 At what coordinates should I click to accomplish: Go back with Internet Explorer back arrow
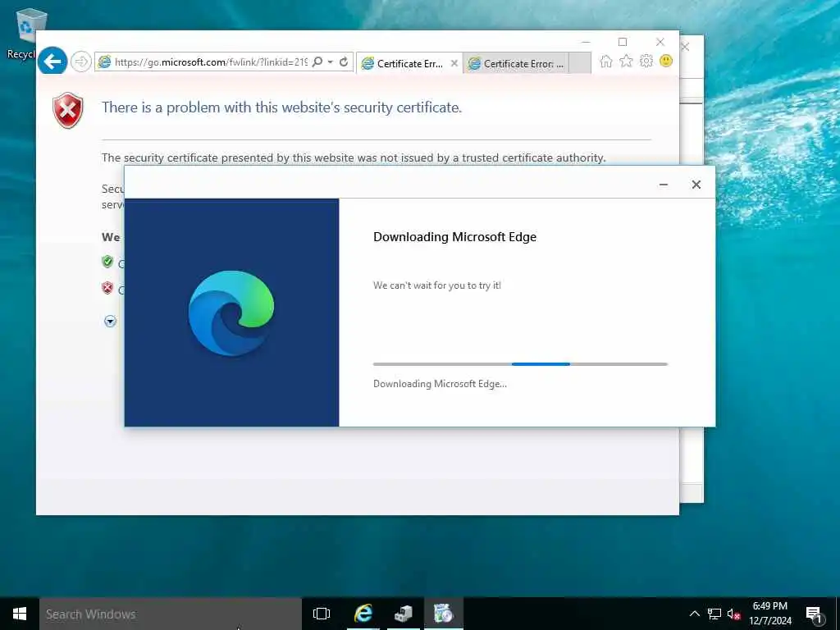point(52,62)
